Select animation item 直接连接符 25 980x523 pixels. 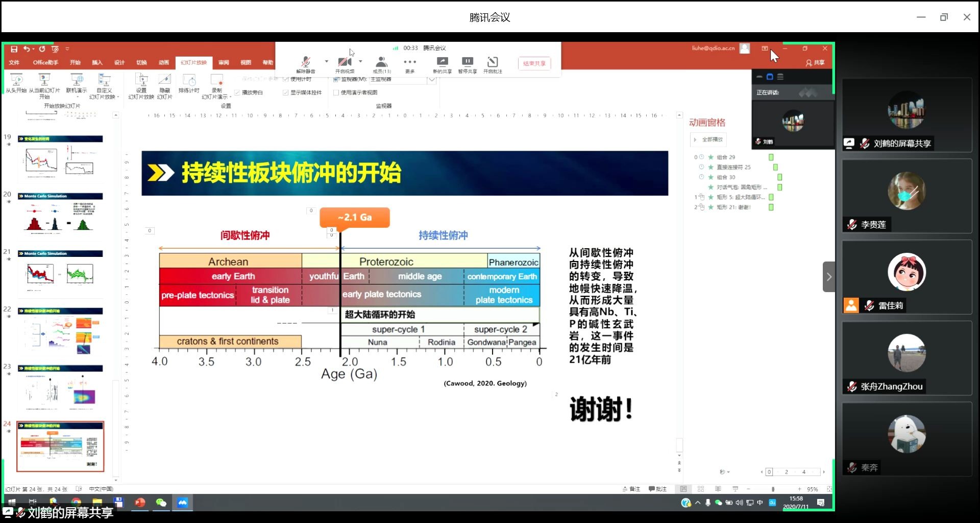pos(733,167)
